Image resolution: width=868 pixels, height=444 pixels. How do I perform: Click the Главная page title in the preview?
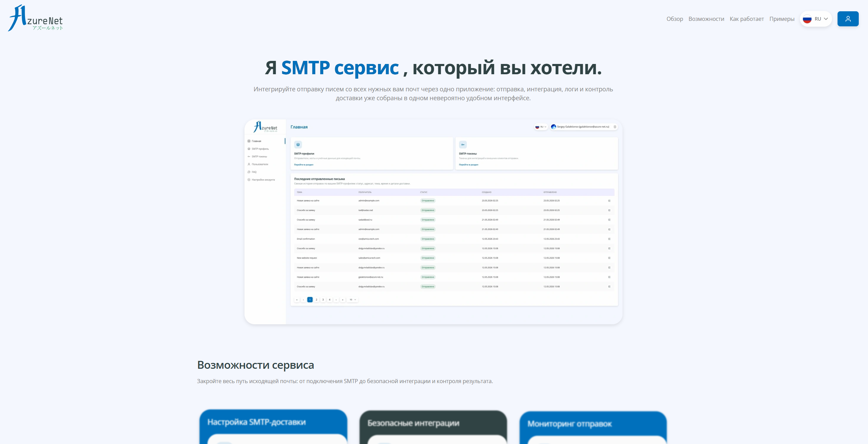299,127
